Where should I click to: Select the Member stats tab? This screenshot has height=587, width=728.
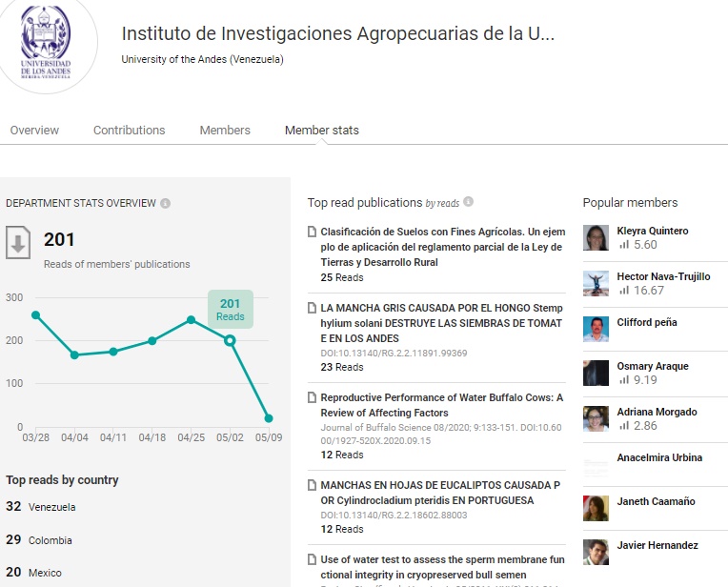(322, 130)
